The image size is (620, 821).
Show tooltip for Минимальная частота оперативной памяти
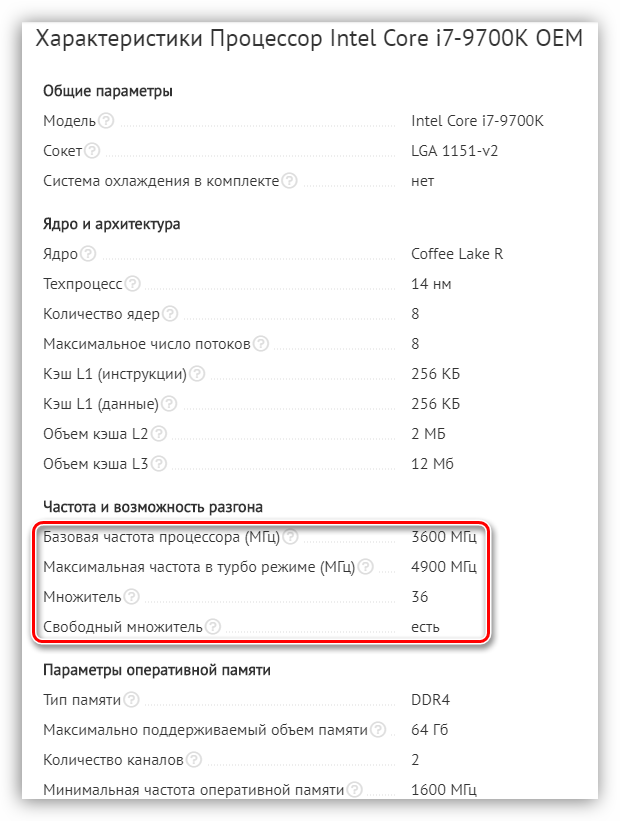[x=355, y=789]
